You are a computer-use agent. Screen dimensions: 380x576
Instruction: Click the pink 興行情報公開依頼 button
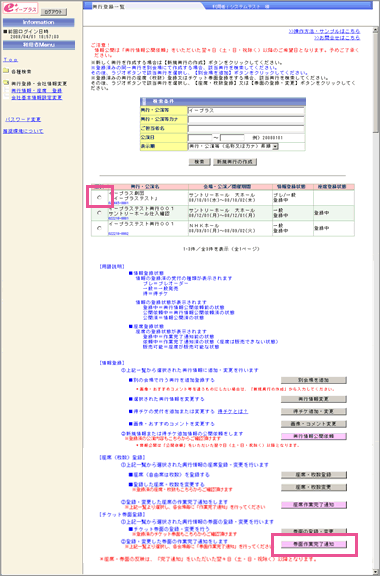(x=313, y=436)
